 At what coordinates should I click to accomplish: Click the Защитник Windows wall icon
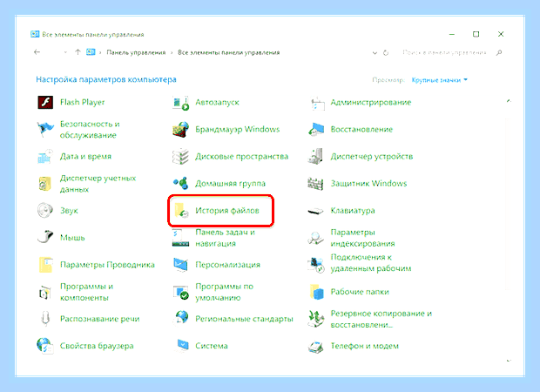coord(315,184)
